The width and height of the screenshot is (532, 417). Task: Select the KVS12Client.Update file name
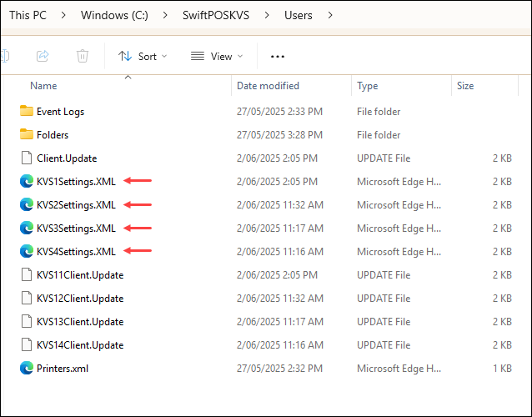tap(80, 299)
